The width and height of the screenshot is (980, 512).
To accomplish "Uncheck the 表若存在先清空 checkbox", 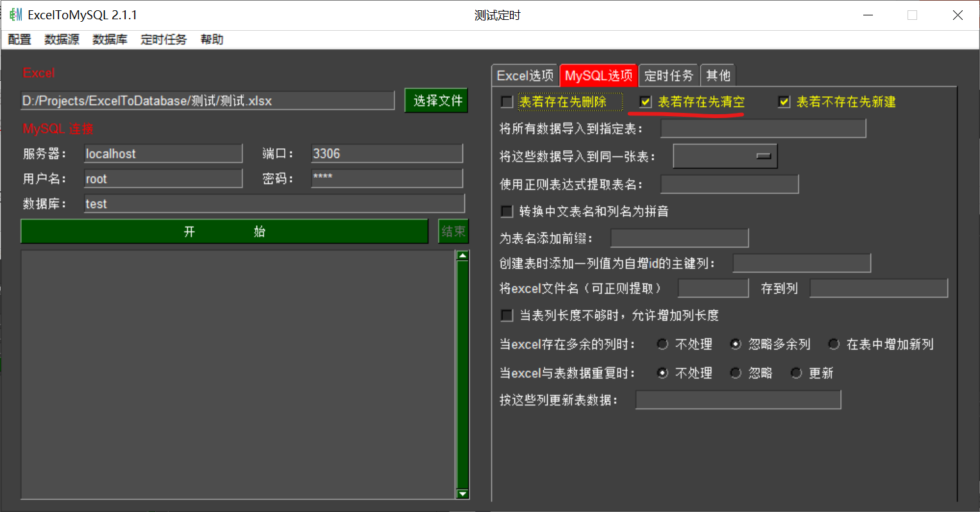I will pos(646,102).
